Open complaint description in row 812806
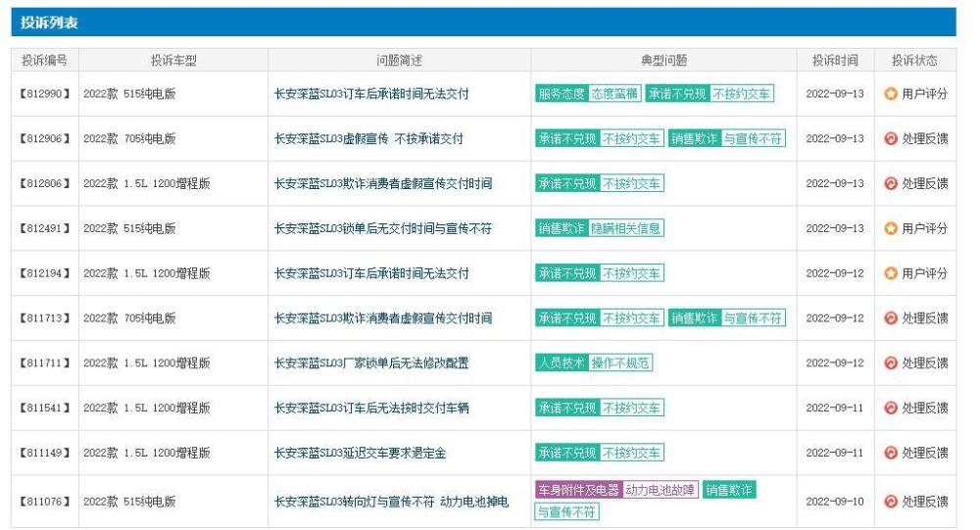The width and height of the screenshot is (980, 530). [383, 184]
